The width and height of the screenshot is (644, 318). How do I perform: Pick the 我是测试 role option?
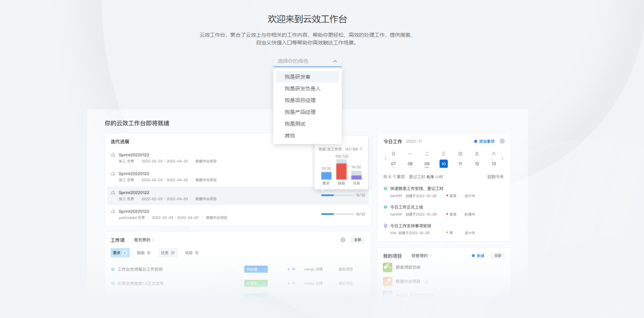pyautogui.click(x=307, y=123)
